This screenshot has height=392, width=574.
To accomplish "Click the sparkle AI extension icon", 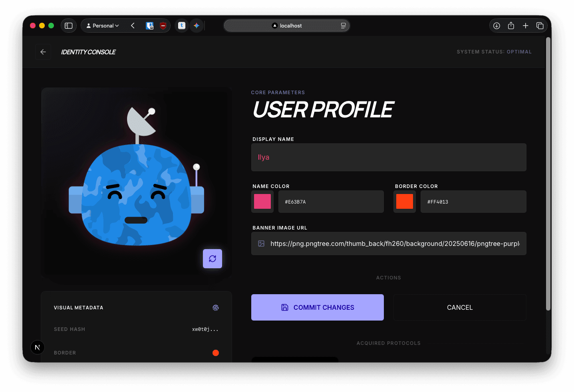I will [196, 25].
